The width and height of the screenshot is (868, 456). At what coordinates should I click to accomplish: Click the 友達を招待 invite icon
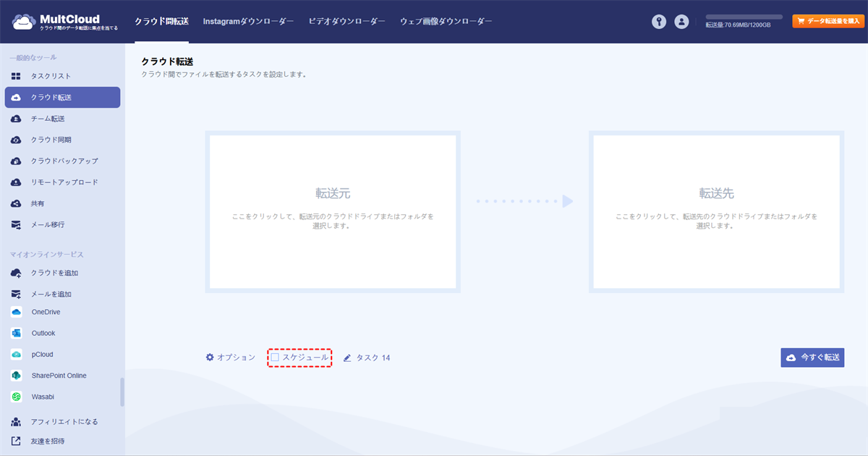pos(17,441)
